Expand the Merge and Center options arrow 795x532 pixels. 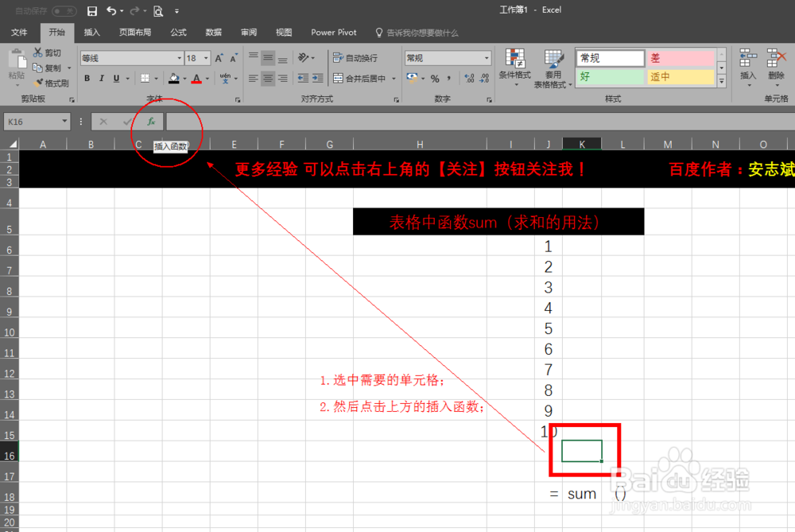click(x=394, y=79)
